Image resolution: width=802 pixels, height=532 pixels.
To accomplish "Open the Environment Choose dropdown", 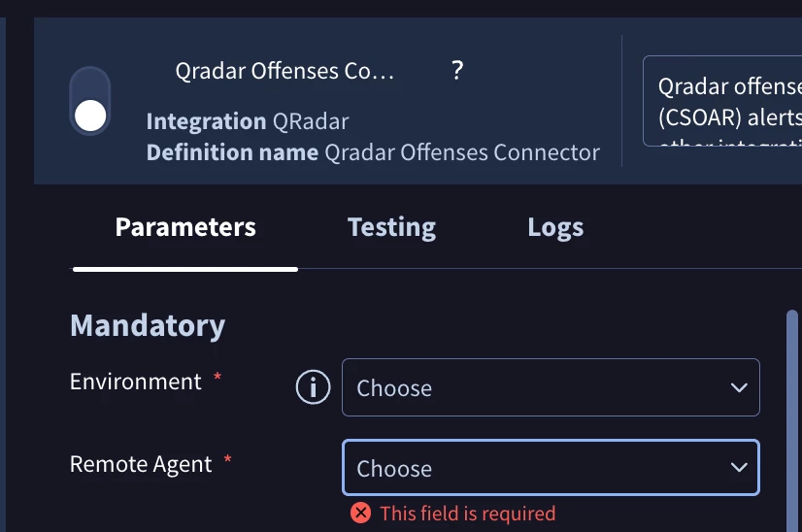I will pos(551,387).
